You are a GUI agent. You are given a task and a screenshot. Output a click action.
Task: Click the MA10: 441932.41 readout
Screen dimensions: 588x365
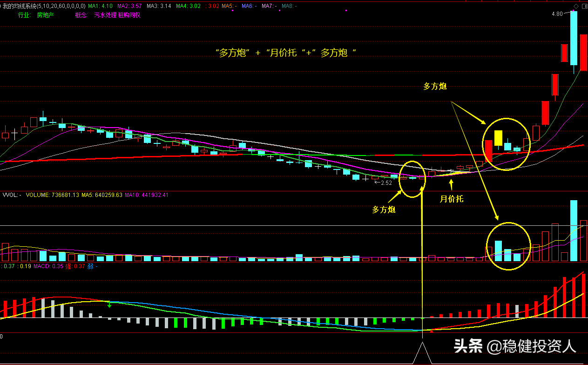[147, 195]
